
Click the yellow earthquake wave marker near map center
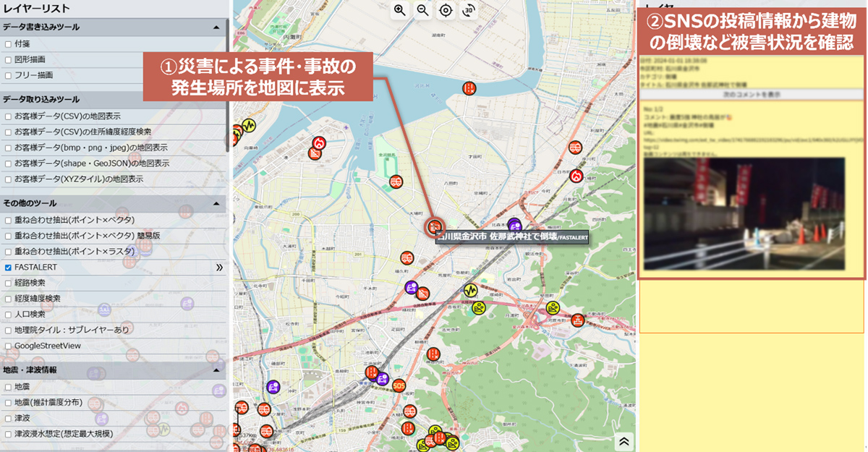(x=470, y=290)
